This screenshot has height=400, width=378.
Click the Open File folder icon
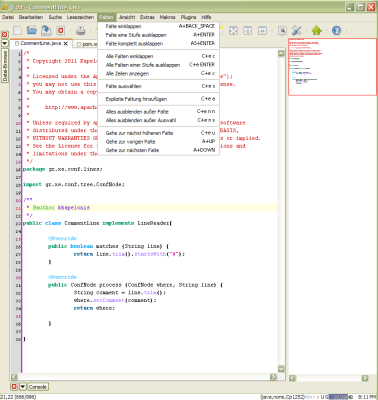(32, 31)
